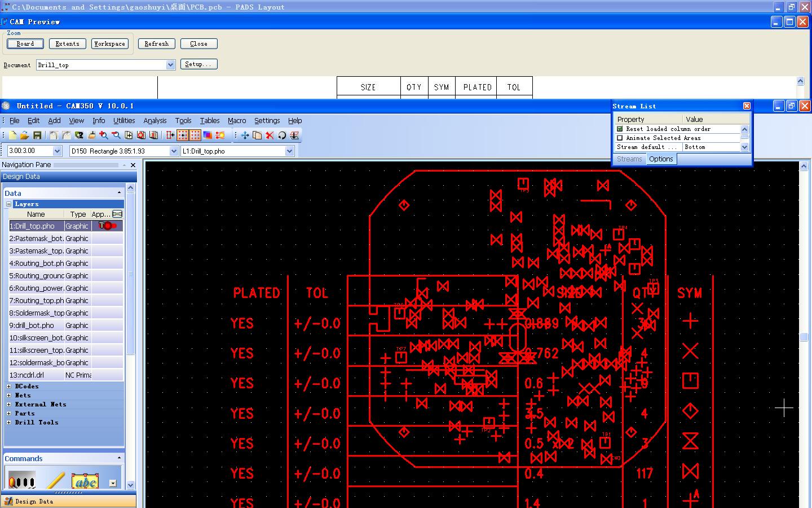Collapse the Layers tree section
This screenshot has width=812, height=508.
[x=9, y=204]
